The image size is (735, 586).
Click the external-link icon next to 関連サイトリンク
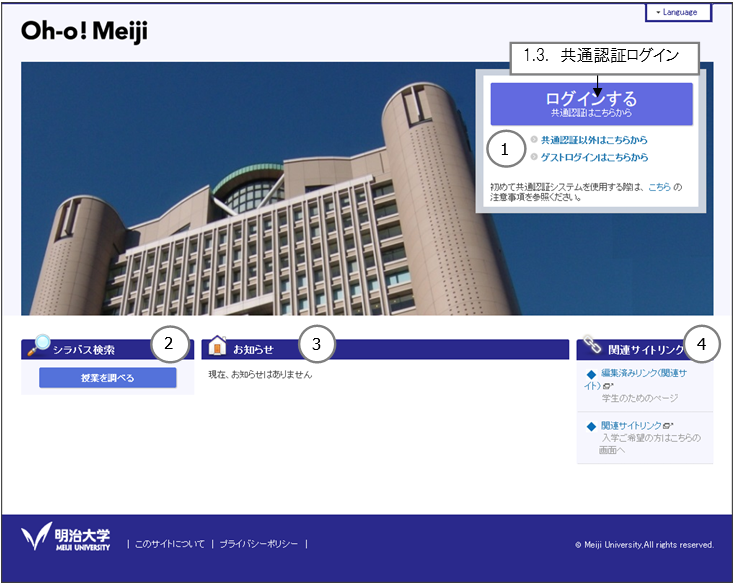point(668,426)
